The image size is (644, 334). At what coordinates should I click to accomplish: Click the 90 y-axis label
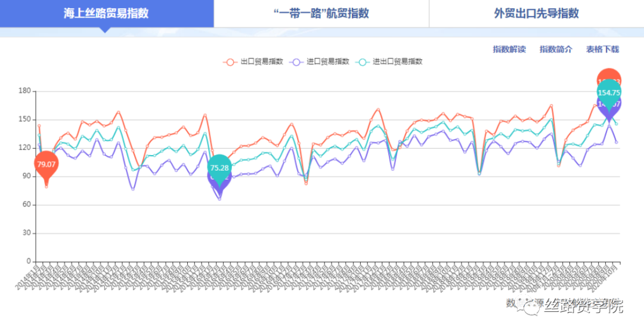[x=27, y=176]
